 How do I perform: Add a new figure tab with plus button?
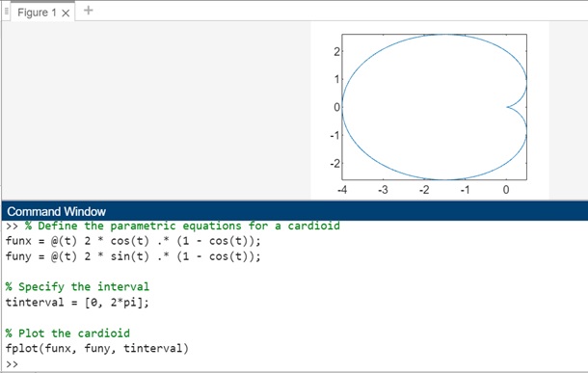point(88,11)
